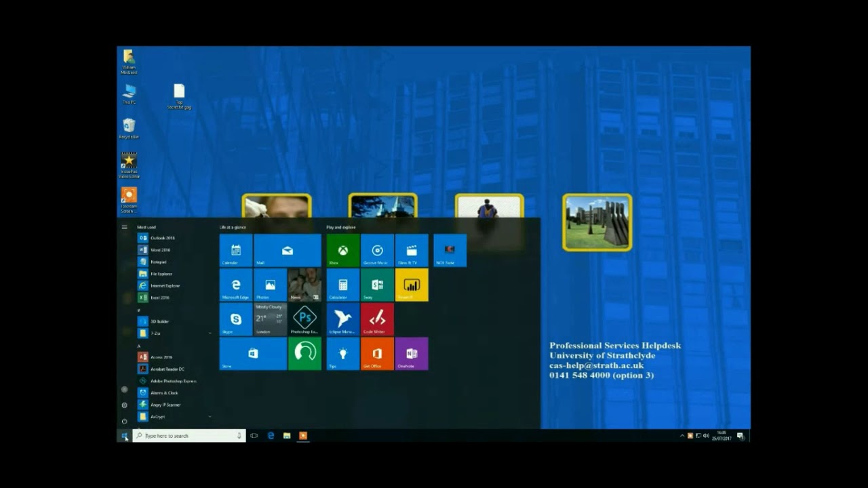Open the Photos tile
The width and height of the screenshot is (868, 488).
(x=271, y=285)
